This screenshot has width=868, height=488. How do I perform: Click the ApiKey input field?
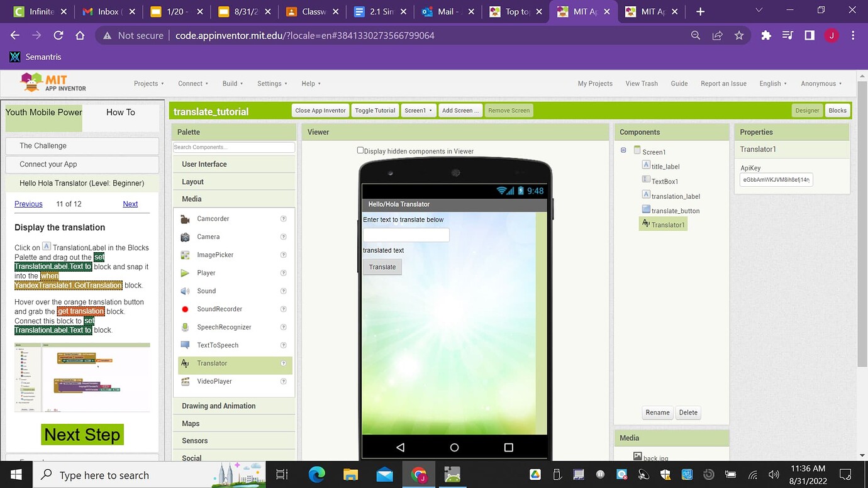776,179
